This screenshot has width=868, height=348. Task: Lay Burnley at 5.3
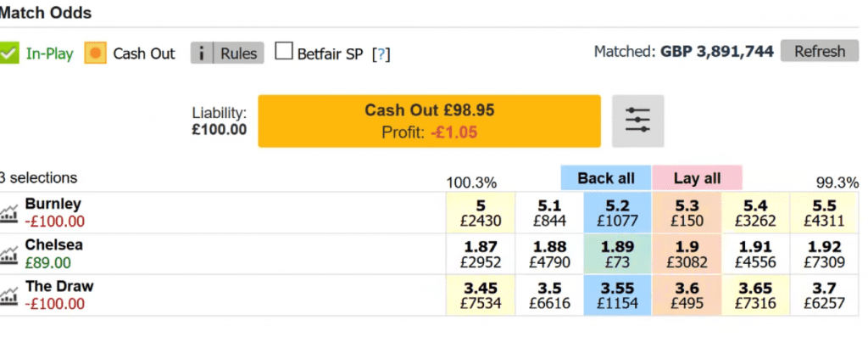pyautogui.click(x=687, y=213)
